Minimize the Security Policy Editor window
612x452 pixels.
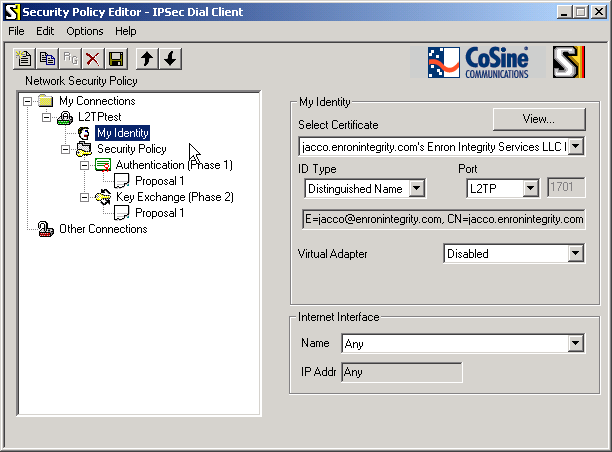pos(564,12)
